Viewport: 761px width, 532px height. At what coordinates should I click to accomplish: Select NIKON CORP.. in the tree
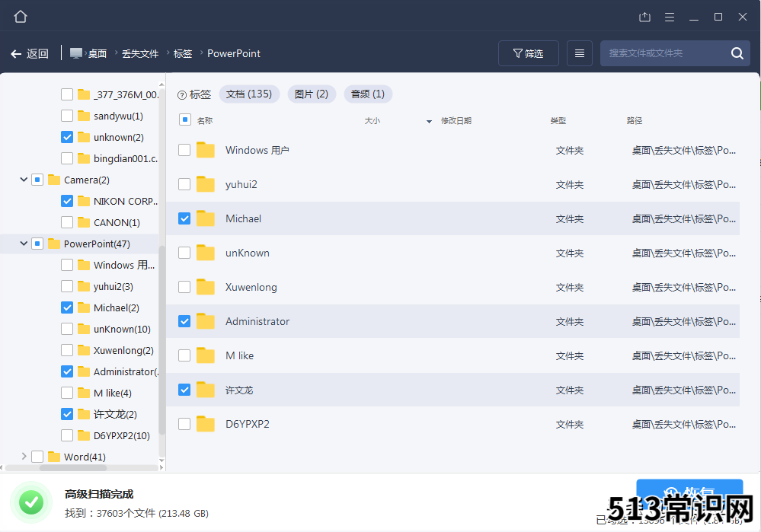click(x=126, y=201)
